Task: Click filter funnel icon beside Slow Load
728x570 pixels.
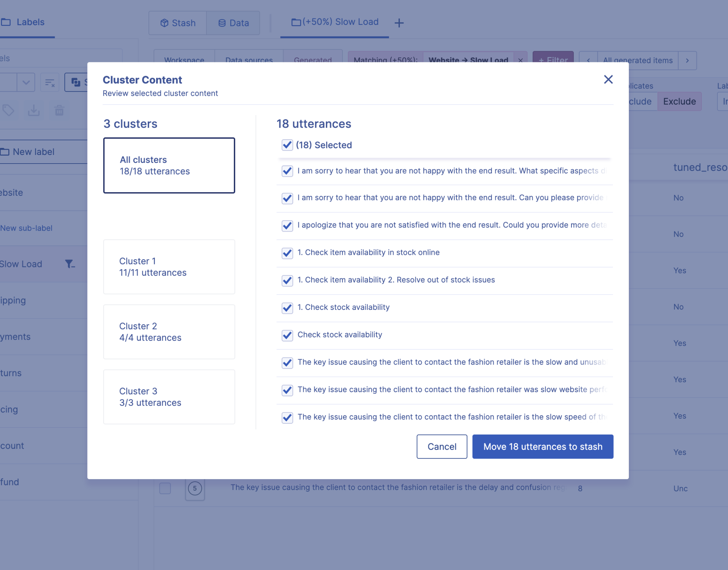Action: pos(69,264)
